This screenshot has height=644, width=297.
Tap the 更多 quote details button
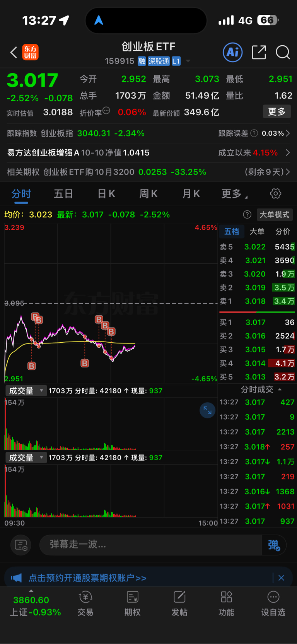click(x=277, y=112)
